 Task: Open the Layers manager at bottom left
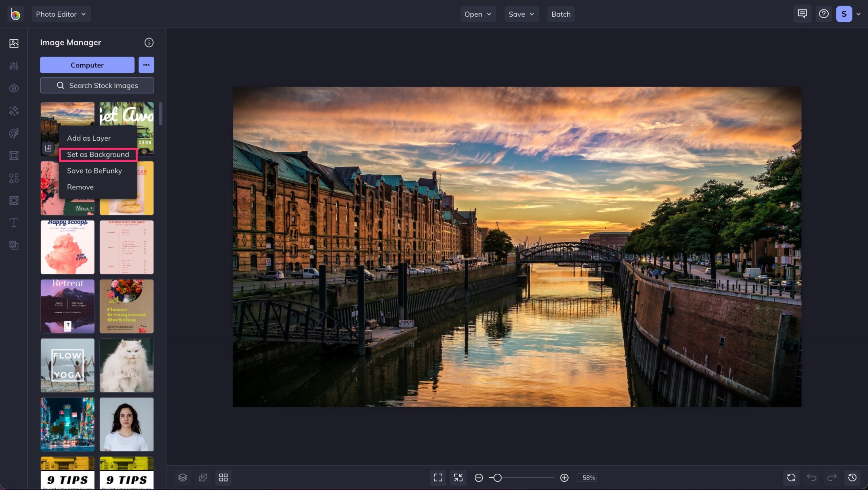coord(182,477)
